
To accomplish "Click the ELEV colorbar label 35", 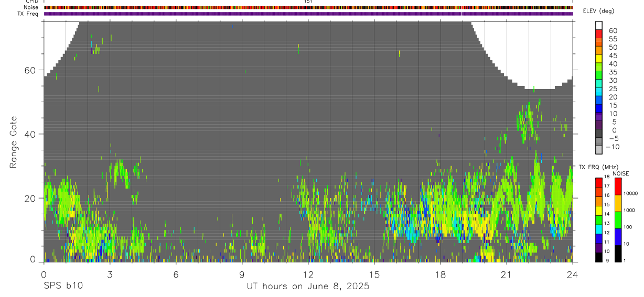I will pyautogui.click(x=612, y=72).
